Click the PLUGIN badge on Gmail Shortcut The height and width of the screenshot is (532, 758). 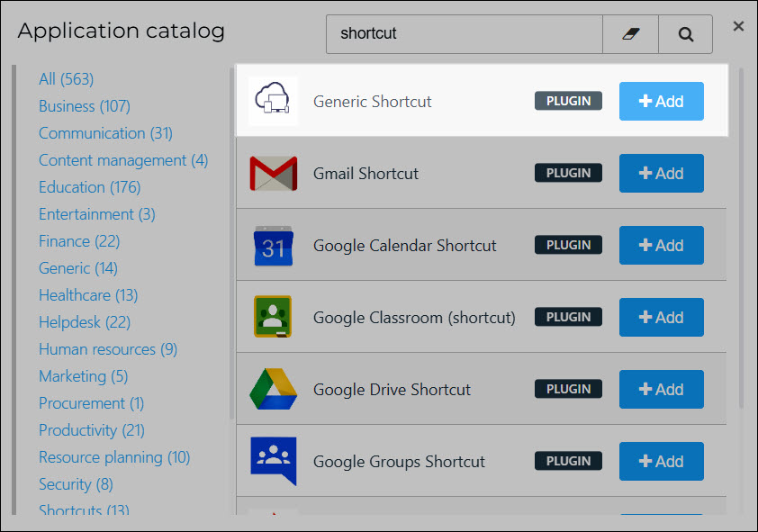(x=569, y=173)
